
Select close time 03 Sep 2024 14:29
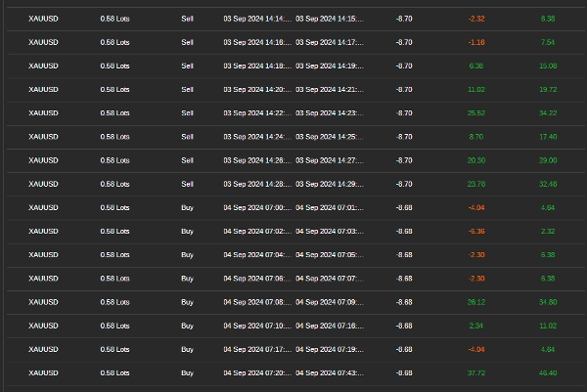329,184
